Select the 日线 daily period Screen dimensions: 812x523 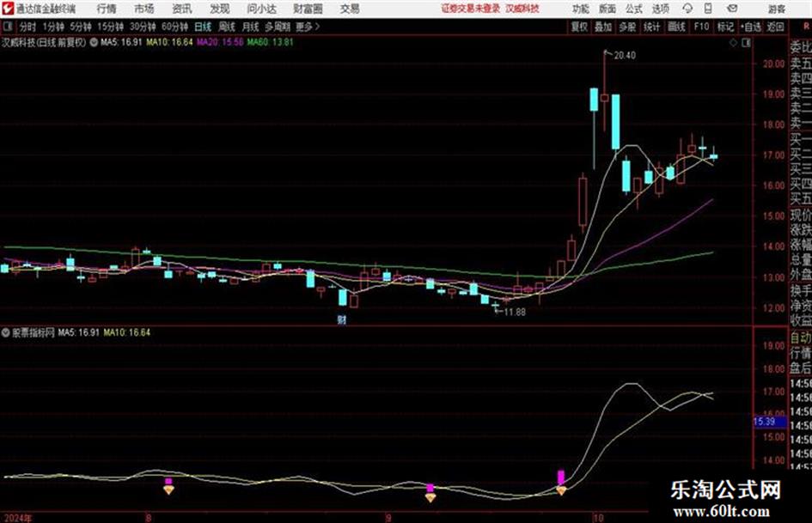tap(203, 27)
